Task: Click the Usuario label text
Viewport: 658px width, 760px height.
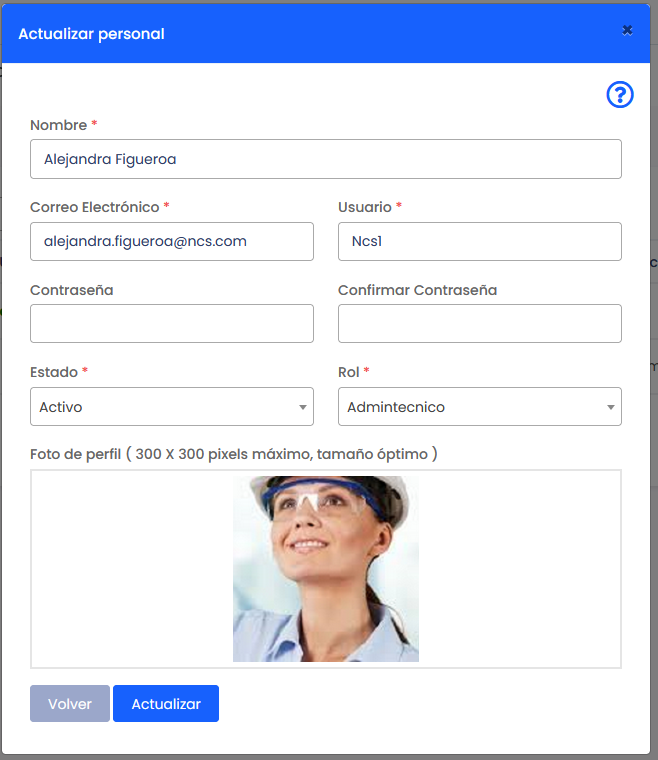Action: pyautogui.click(x=365, y=207)
